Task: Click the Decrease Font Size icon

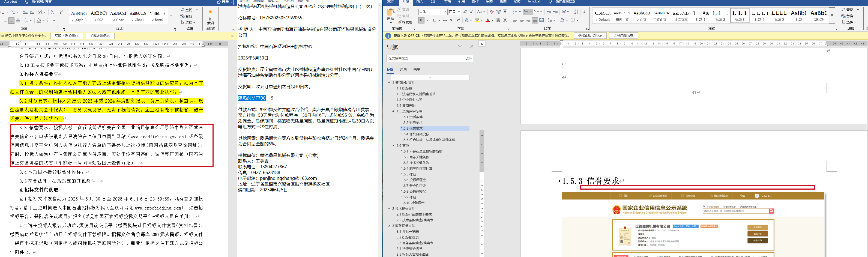Action: point(472,12)
